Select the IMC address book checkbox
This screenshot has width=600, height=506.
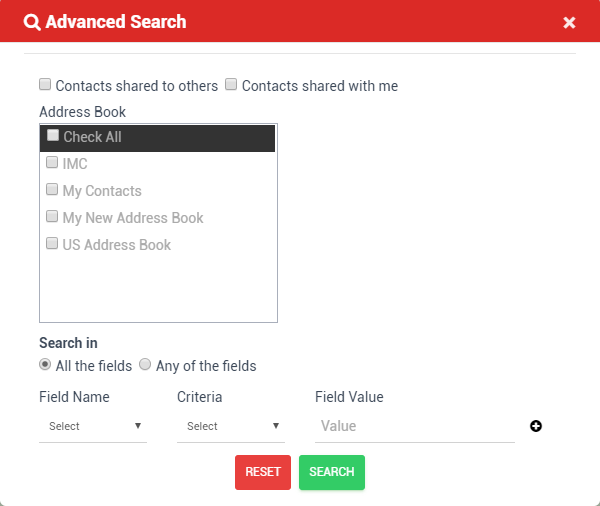pos(52,162)
